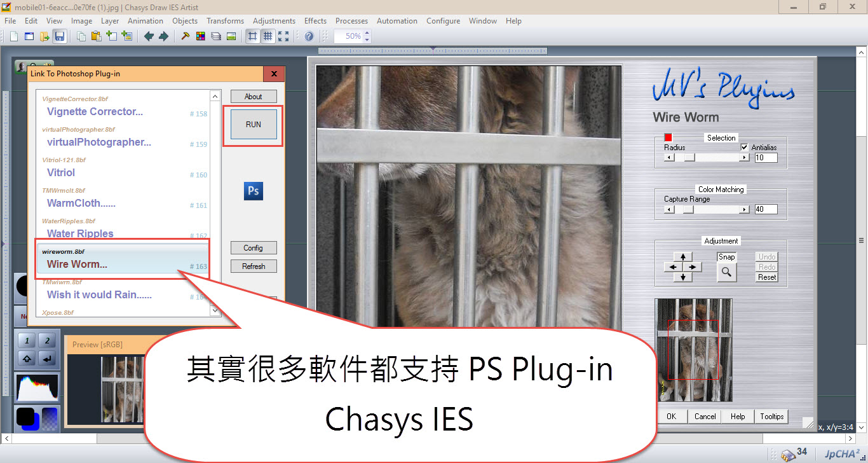
Task: Open the Adjustments menu
Action: (274, 21)
